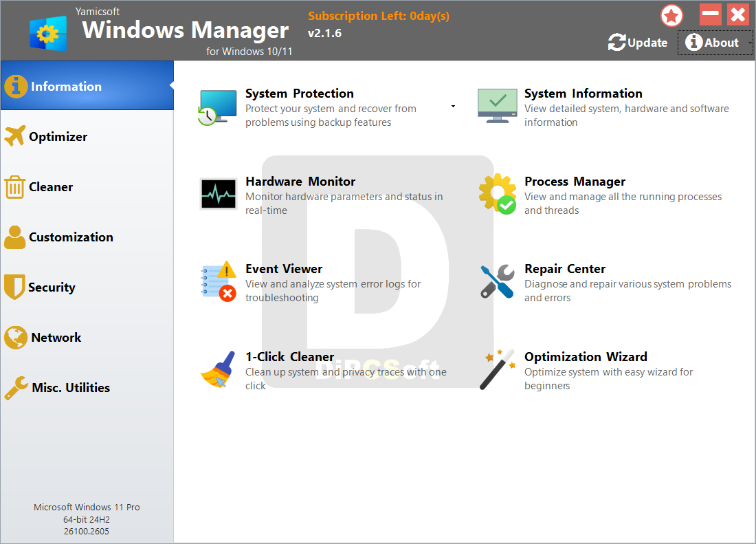
Task: Click the 'Yamicsoft' brand text
Action: point(98,12)
